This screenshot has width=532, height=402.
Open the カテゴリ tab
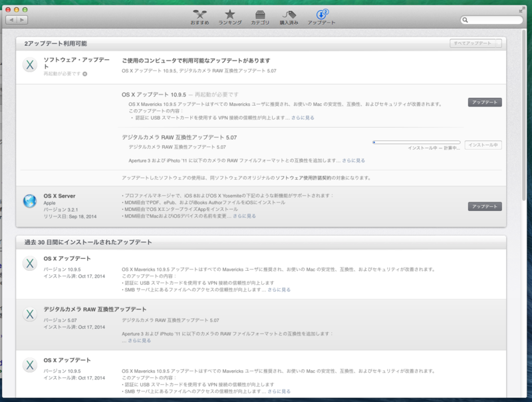(x=260, y=17)
